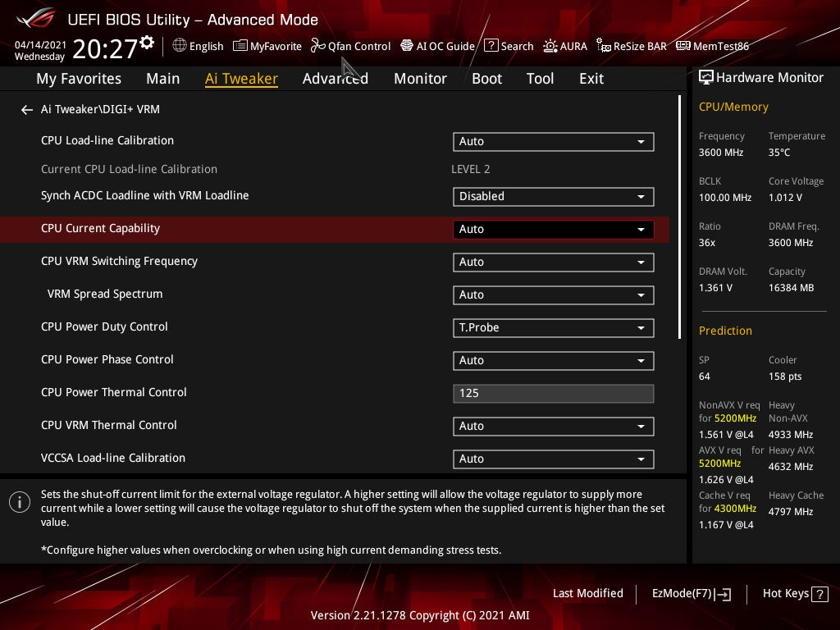
Task: Open VRM Spread Spectrum dropdown
Action: click(554, 295)
